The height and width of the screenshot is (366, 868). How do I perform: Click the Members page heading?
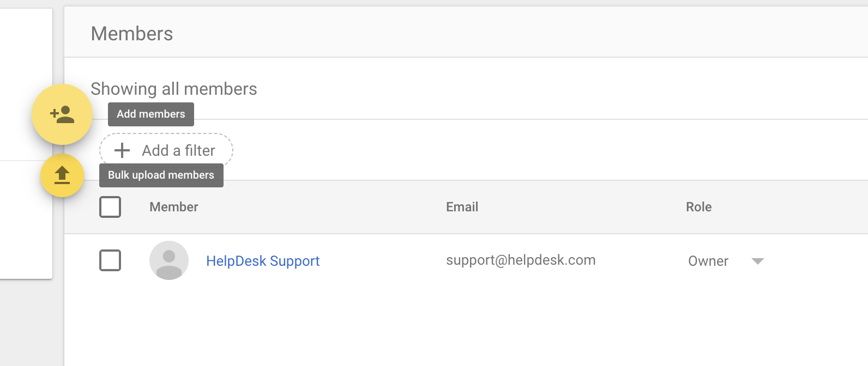[x=132, y=34]
